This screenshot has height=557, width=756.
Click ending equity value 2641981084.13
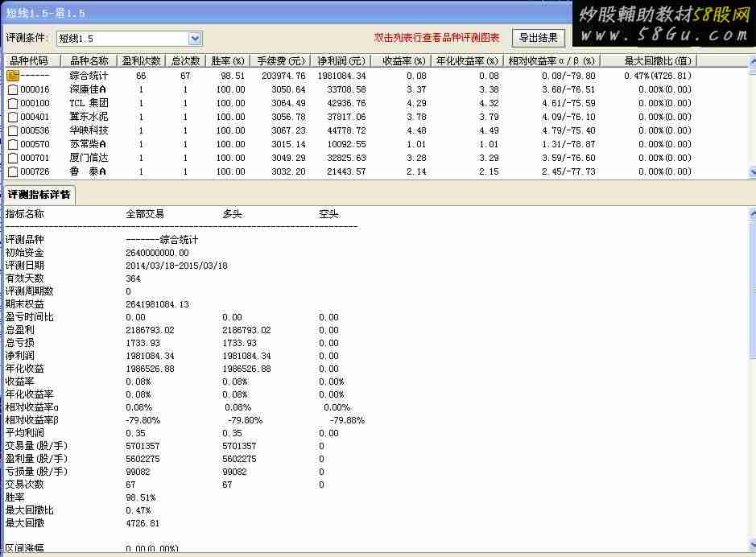coord(157,304)
